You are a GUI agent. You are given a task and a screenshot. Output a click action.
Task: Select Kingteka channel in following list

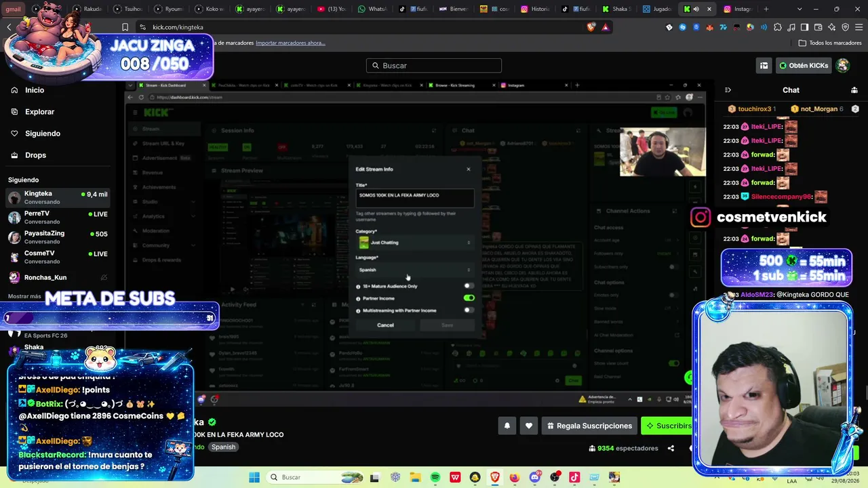pos(58,197)
